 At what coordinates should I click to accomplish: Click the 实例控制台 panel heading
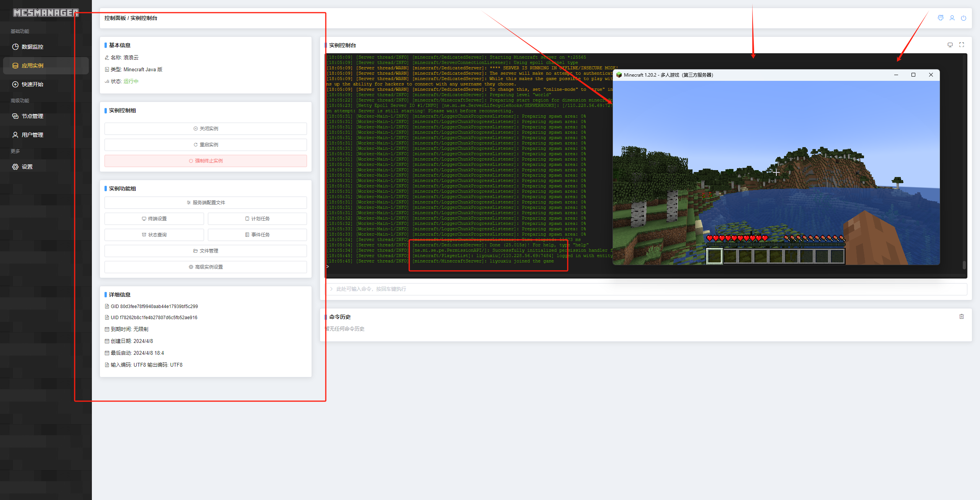tap(342, 45)
